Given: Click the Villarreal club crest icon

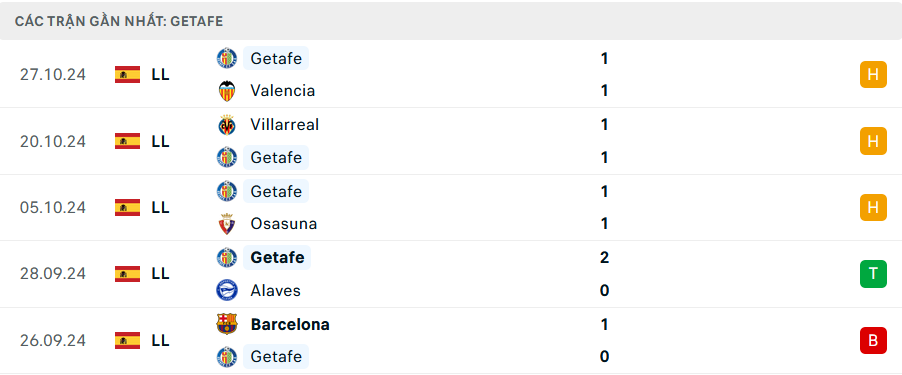Looking at the screenshot, I should [227, 125].
